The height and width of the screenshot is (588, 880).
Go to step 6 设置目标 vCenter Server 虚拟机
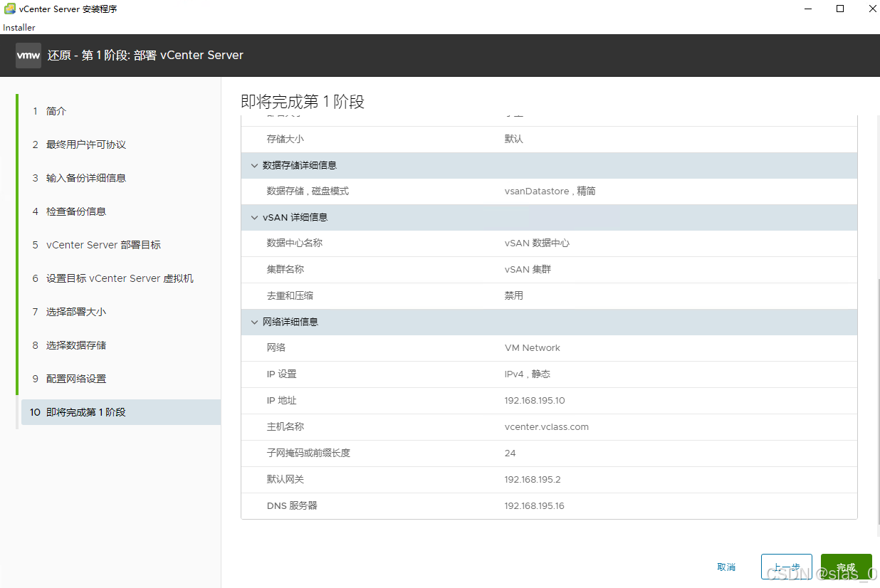pos(120,278)
